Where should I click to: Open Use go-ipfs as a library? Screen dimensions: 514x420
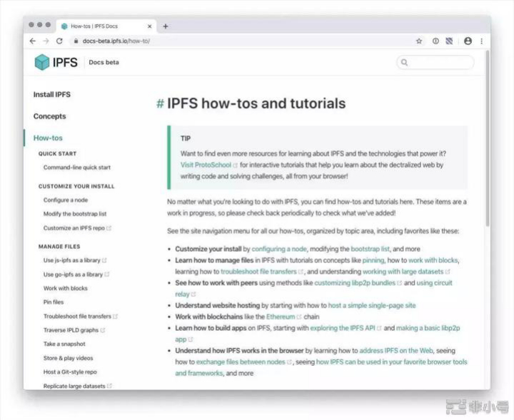click(x=76, y=275)
